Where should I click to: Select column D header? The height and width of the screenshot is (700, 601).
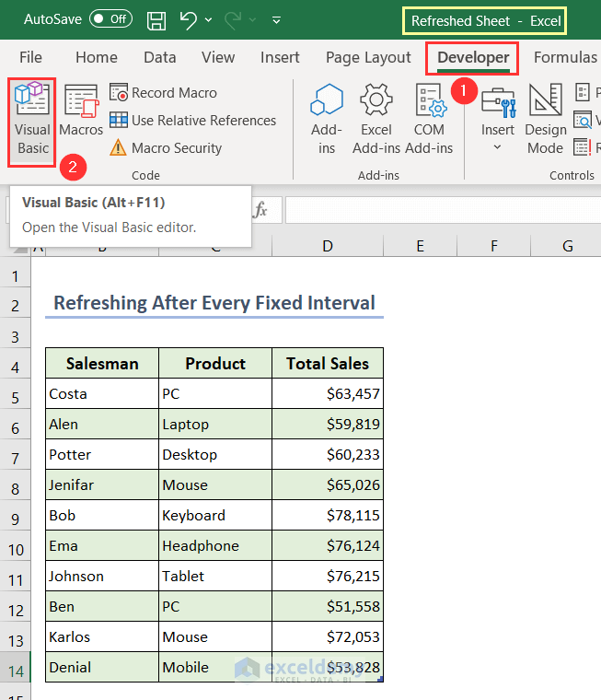[328, 246]
